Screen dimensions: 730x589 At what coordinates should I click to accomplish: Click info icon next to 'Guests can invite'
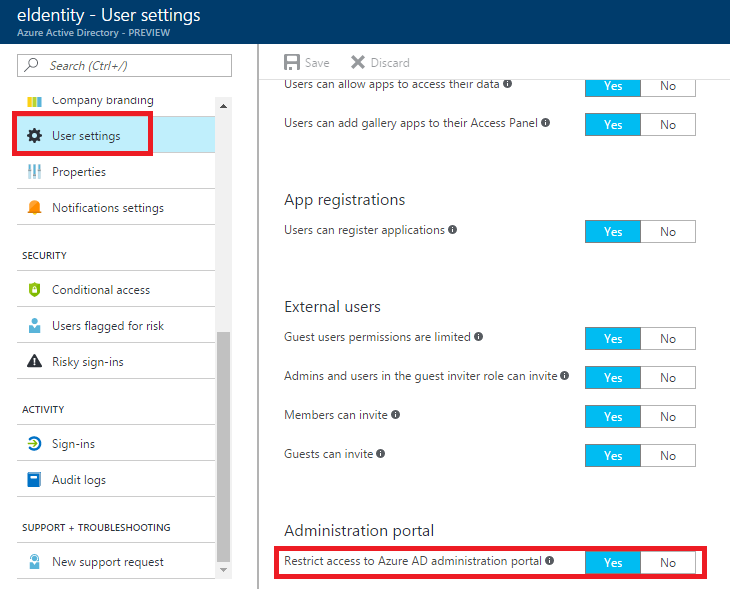tap(381, 454)
